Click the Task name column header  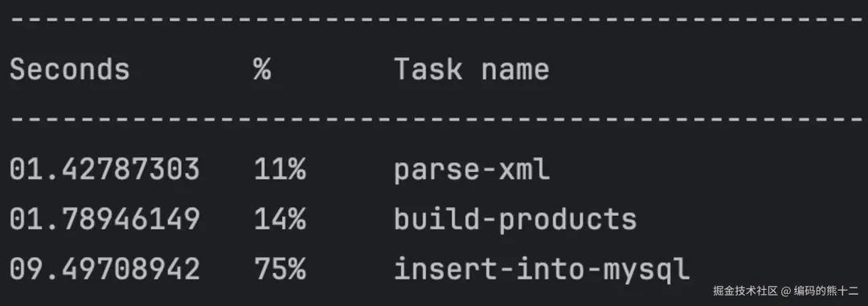coord(472,70)
